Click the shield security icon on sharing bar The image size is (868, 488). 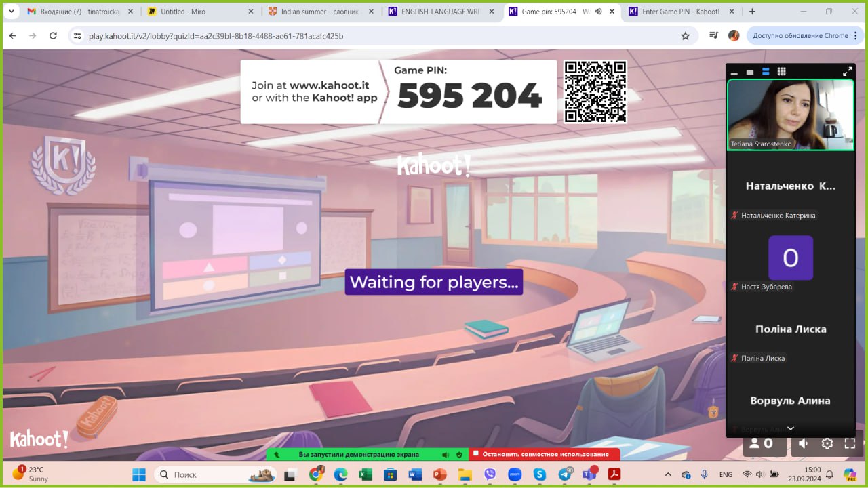point(460,454)
